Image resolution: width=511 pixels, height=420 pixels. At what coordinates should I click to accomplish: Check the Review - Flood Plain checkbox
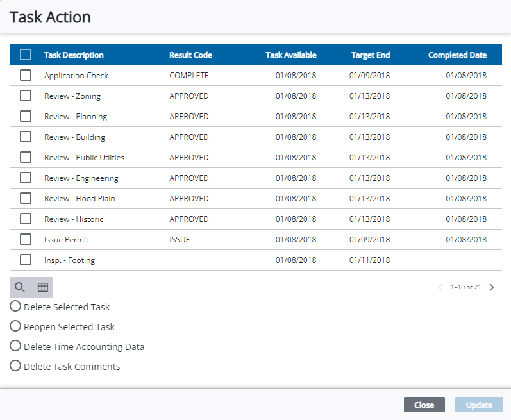point(26,199)
